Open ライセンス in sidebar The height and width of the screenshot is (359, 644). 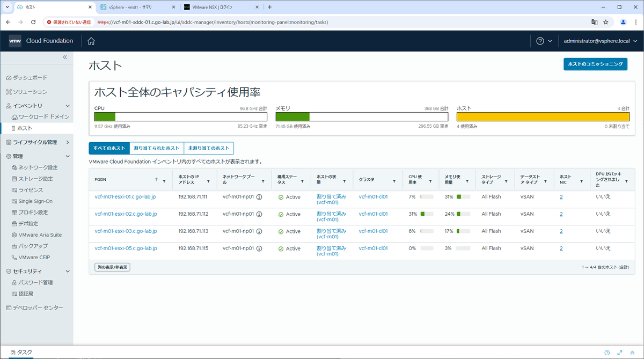(27, 190)
